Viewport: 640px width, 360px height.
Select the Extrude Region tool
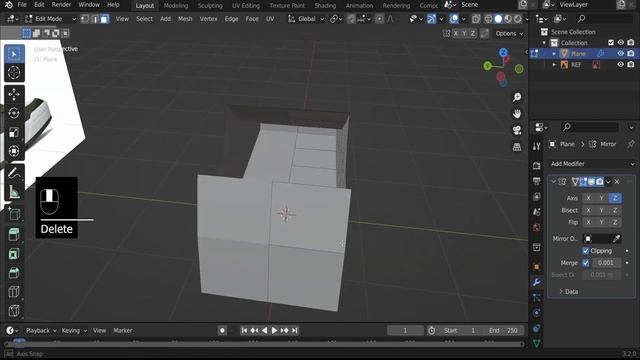pos(14,235)
